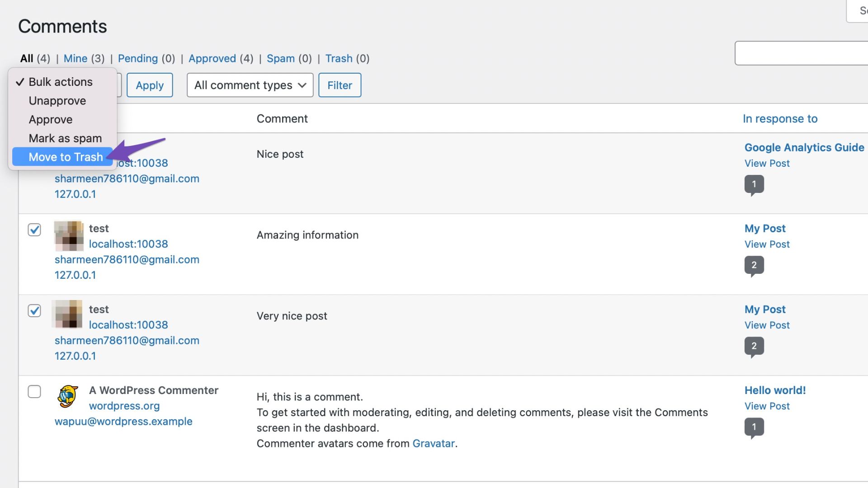Click the Filter button
Viewport: 868px width, 488px height.
coord(340,84)
